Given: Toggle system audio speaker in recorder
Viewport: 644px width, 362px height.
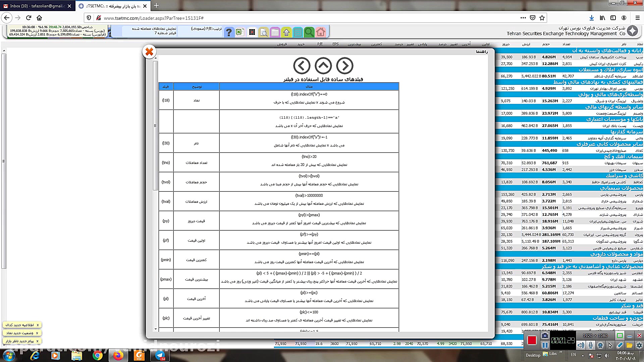Looking at the screenshot, I should point(581,345).
